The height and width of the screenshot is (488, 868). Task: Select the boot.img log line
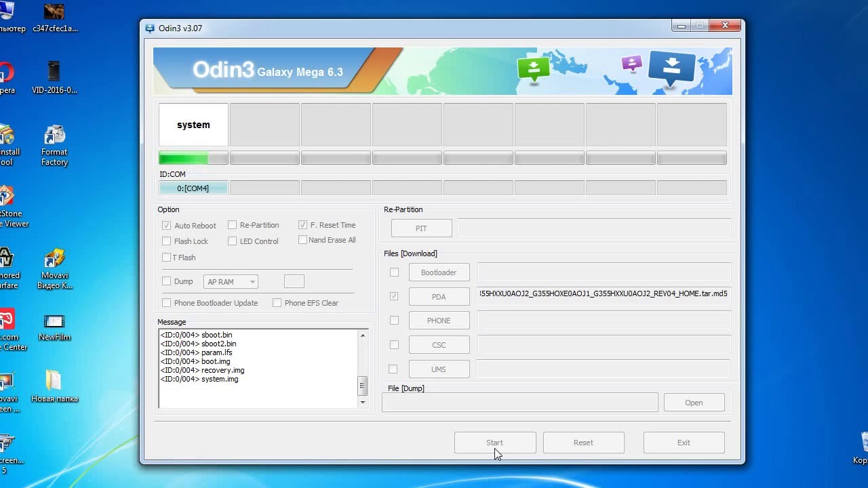tap(195, 361)
